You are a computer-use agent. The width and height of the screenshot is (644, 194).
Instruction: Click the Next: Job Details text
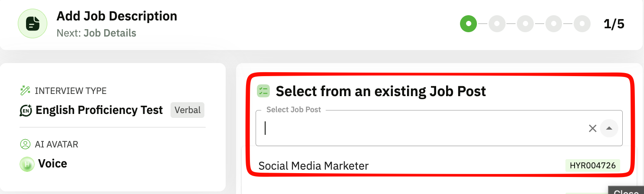point(96,33)
